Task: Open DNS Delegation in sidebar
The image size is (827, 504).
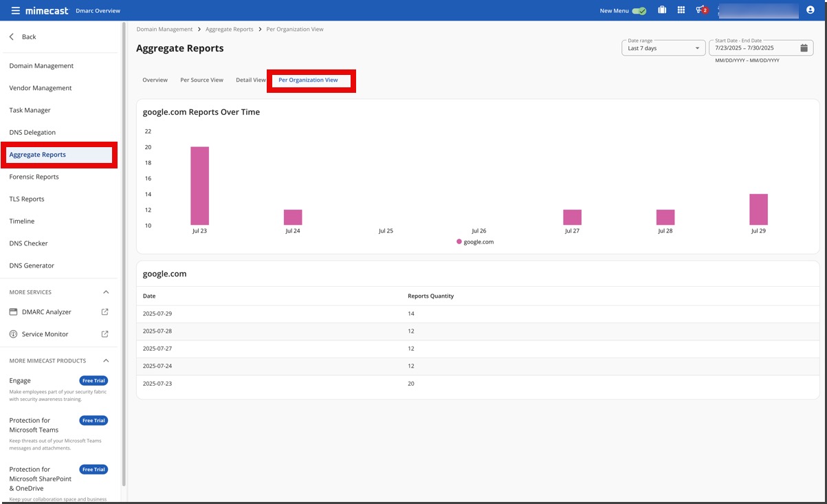Action: (x=32, y=133)
